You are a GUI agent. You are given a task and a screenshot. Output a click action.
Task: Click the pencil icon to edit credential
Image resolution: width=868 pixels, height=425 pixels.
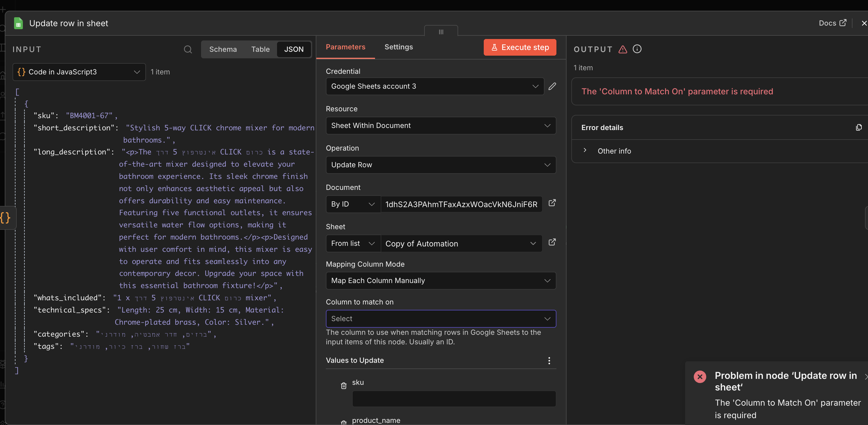point(552,86)
